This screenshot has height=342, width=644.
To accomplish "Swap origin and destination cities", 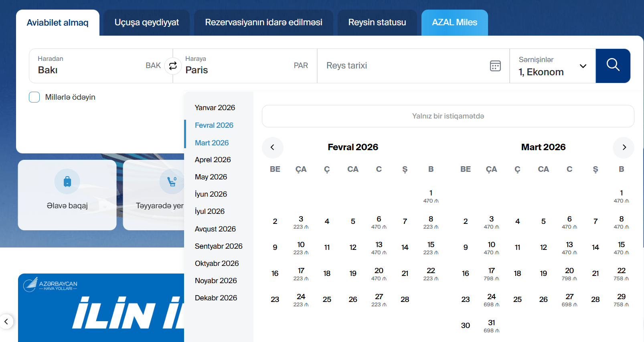I will (173, 66).
